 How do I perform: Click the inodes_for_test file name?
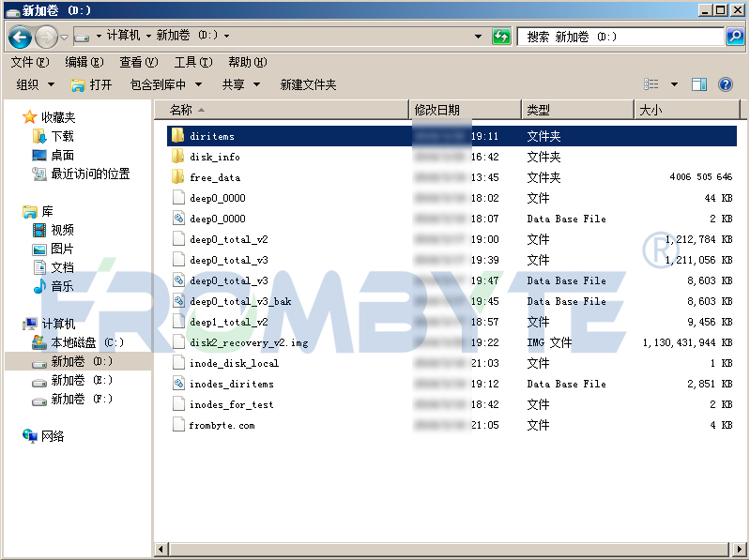[232, 404]
